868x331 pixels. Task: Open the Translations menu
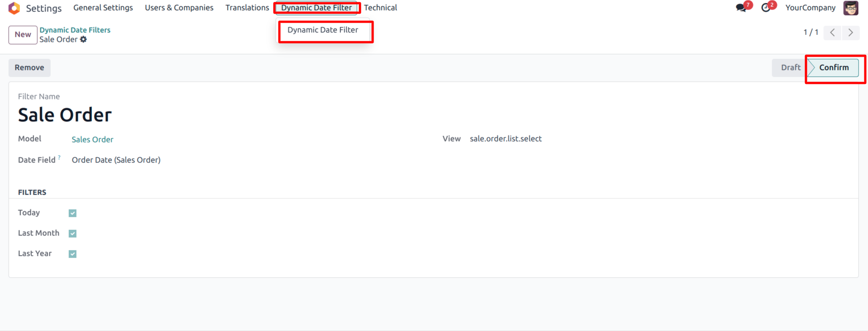(247, 8)
